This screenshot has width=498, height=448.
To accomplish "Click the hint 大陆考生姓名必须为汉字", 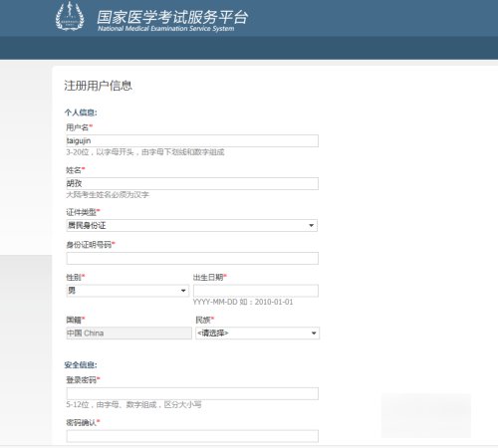I will pyautogui.click(x=108, y=195).
